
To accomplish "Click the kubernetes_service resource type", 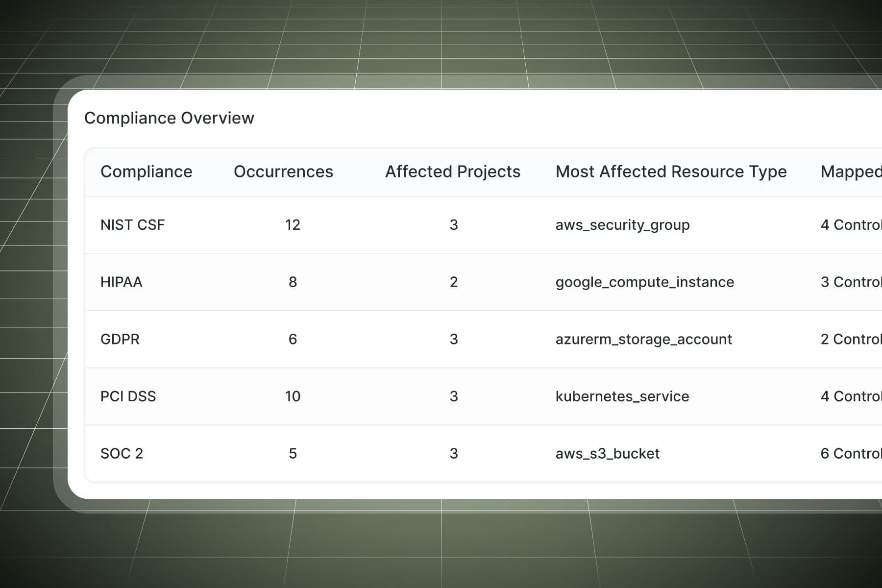I will coord(622,396).
